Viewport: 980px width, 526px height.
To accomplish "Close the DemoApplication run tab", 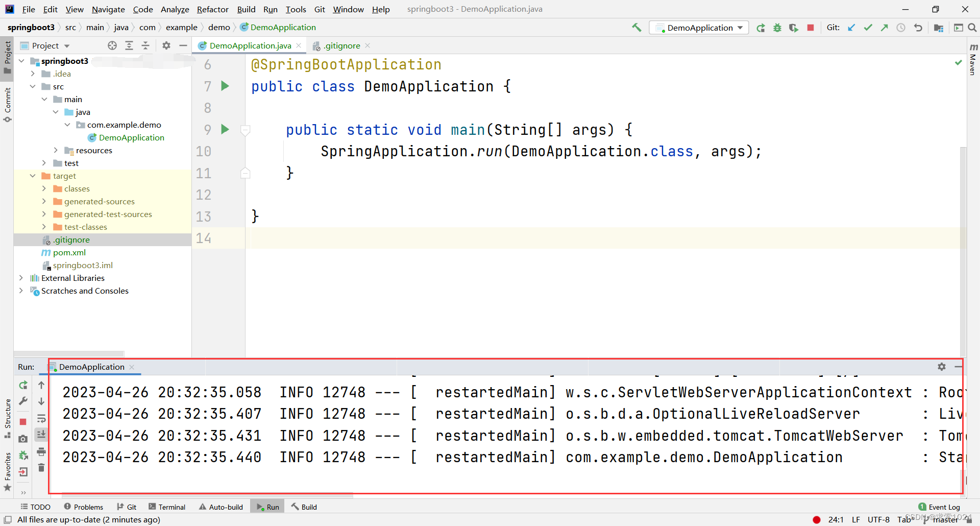I will click(132, 367).
